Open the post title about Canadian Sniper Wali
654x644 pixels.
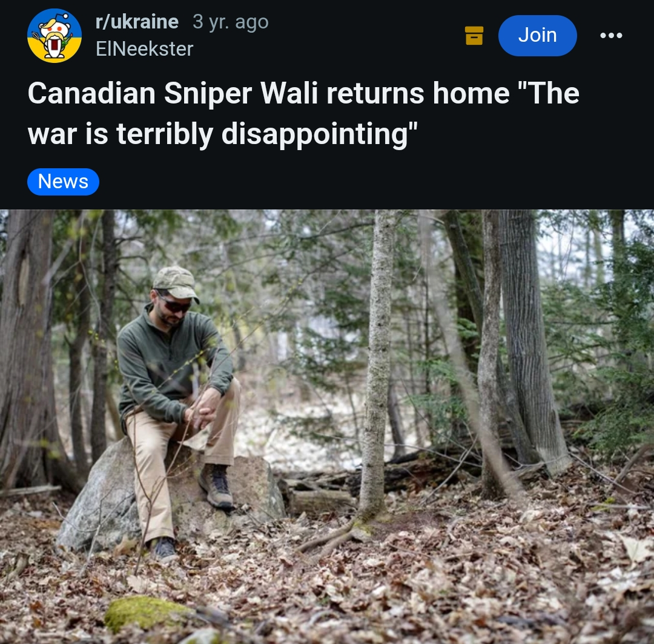coord(303,113)
